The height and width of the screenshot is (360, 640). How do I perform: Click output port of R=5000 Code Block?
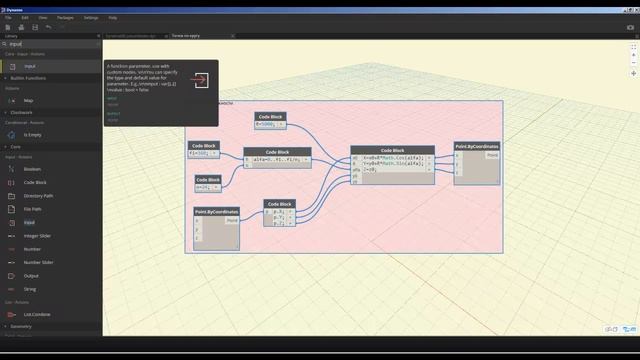[x=281, y=124]
